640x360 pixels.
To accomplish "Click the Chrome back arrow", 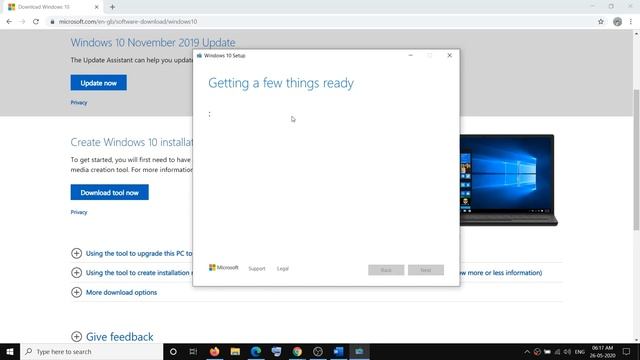I will tap(9, 22).
